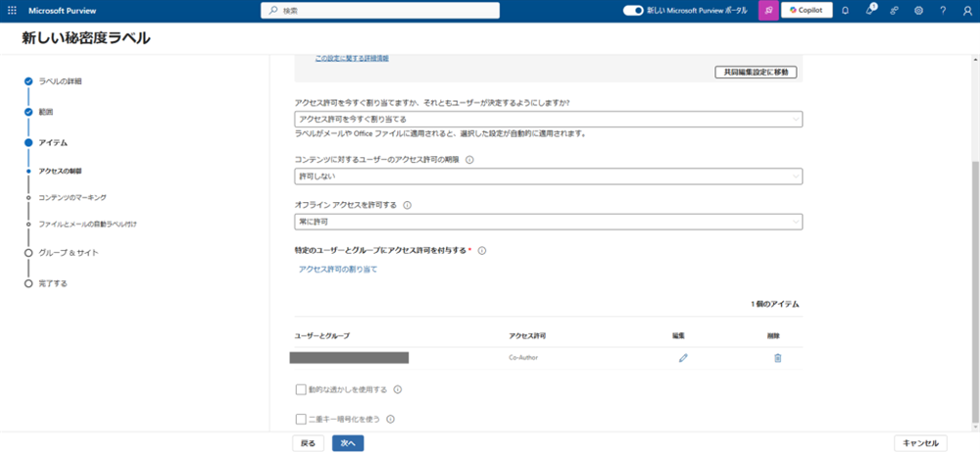Screen dimensions: 980x454
Task: Check the 二重キー暗号化を使う checkbox
Action: (x=302, y=420)
